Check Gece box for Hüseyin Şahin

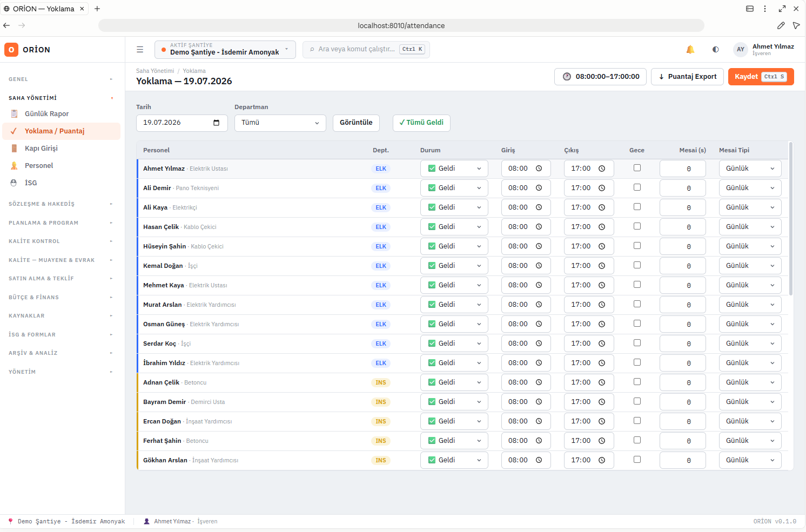tap(637, 246)
